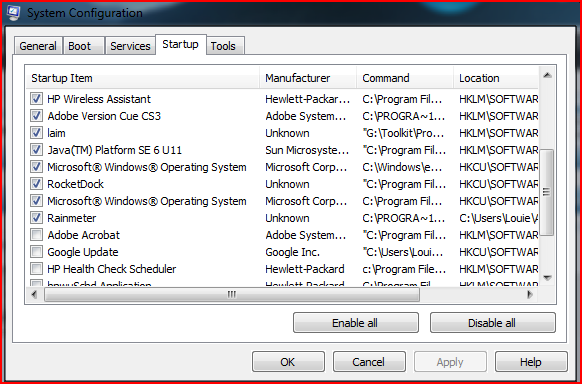Enable the Adobe Acrobat startup checkbox

click(x=36, y=235)
